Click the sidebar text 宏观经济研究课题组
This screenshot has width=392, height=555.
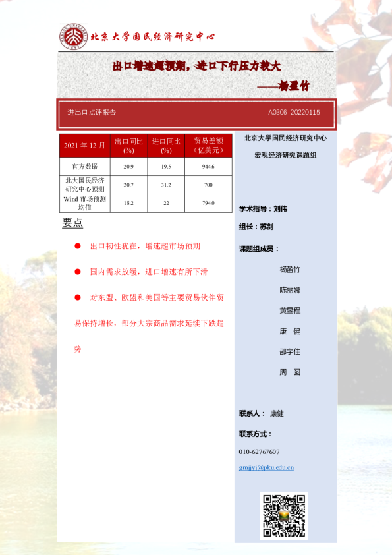tap(285, 155)
